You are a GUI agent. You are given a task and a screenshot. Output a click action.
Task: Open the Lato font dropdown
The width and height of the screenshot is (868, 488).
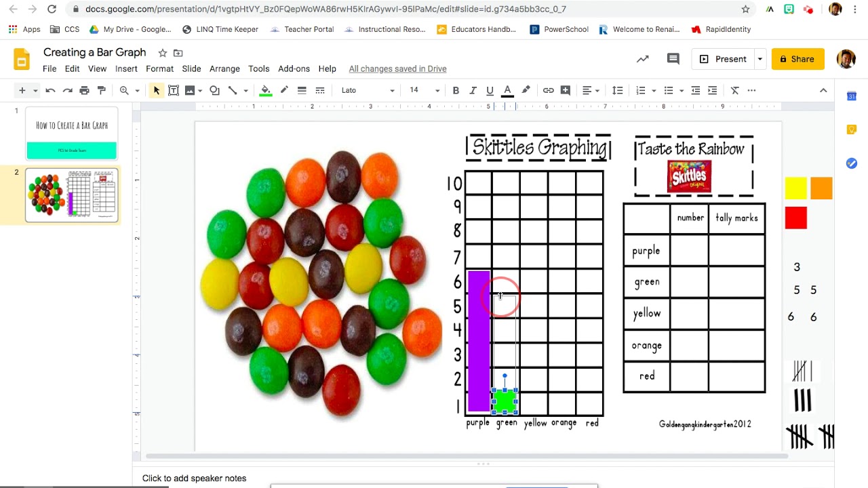[368, 90]
